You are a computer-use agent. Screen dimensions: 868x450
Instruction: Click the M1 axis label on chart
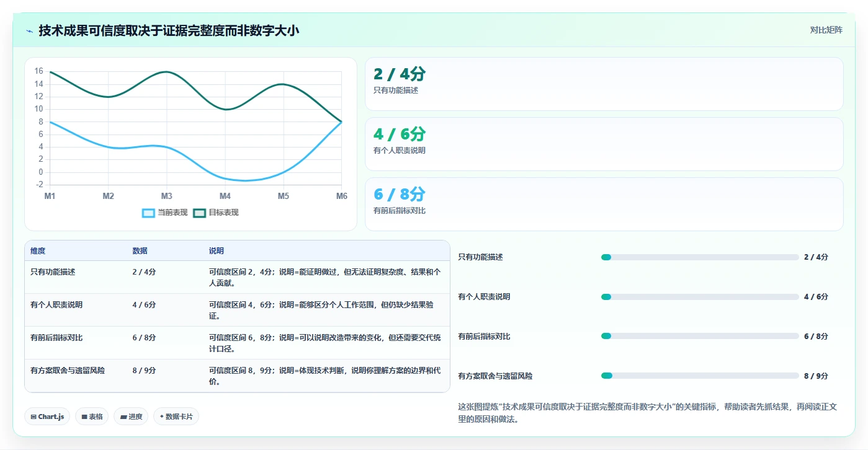tap(50, 196)
